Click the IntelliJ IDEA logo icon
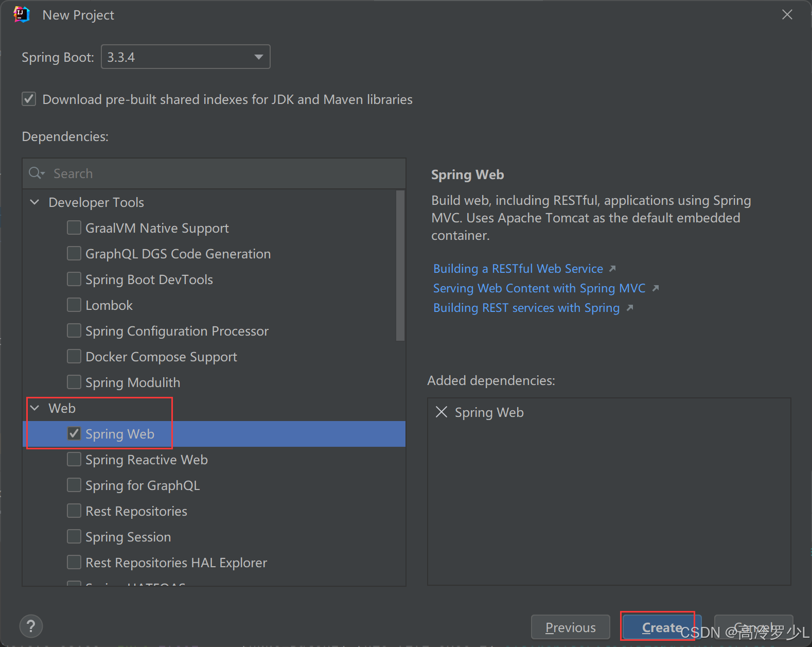Image resolution: width=812 pixels, height=647 pixels. coord(22,14)
